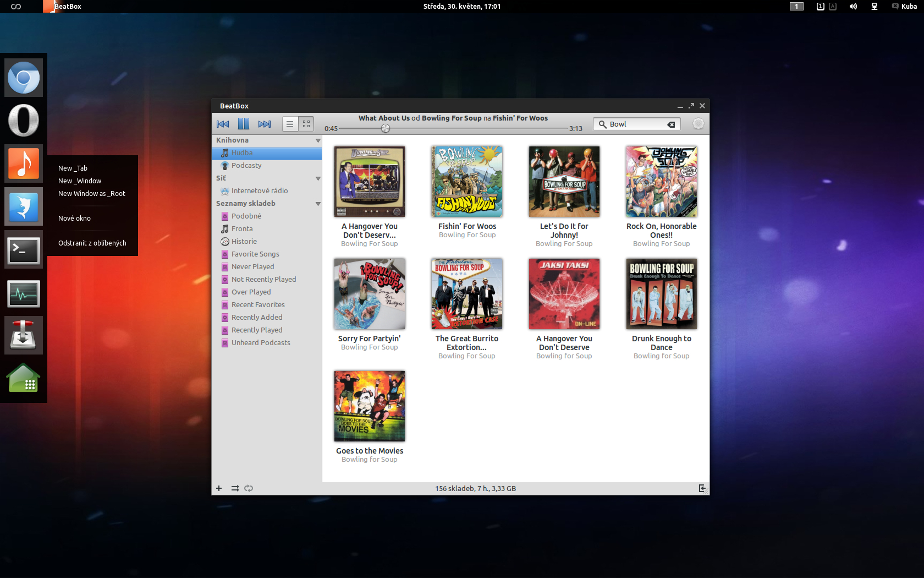Open the Never Played smart playlist
Viewport: 924px width, 578px height.
tap(267, 267)
